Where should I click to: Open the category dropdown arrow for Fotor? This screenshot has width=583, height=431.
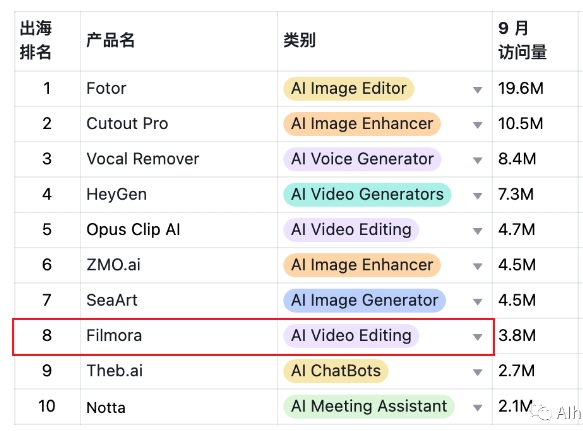(477, 90)
